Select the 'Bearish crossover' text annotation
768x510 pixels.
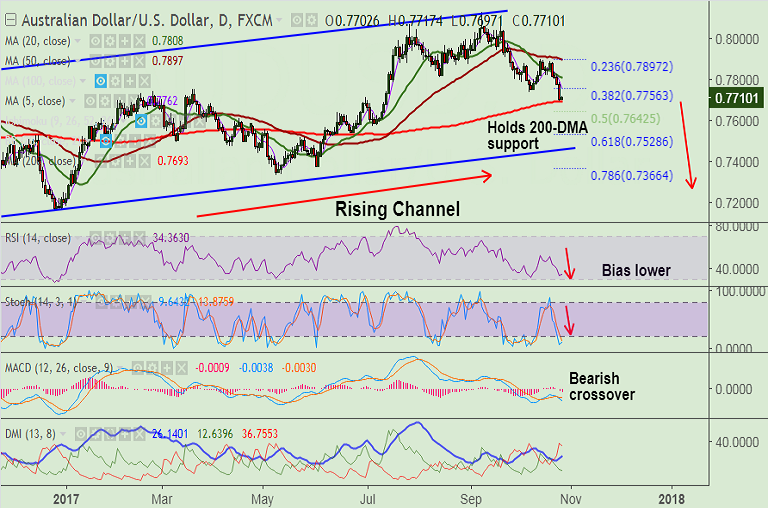(602, 387)
